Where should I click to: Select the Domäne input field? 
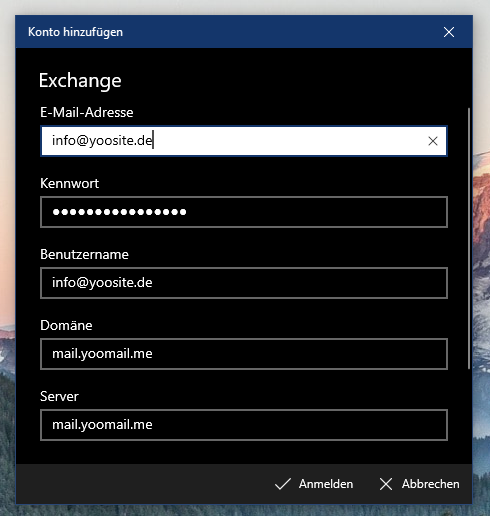pyautogui.click(x=244, y=354)
